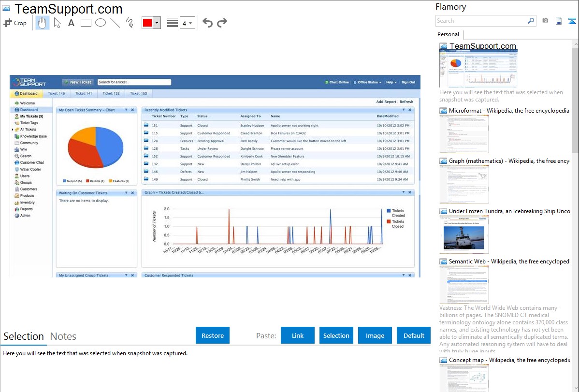This screenshot has height=392, width=579.
Task: Switch to the Notes tab
Action: click(x=63, y=336)
